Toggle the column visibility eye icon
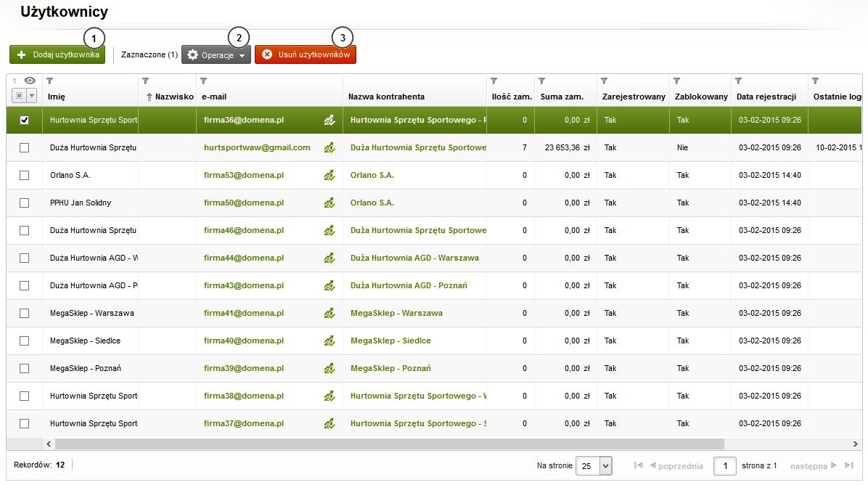 click(x=30, y=81)
